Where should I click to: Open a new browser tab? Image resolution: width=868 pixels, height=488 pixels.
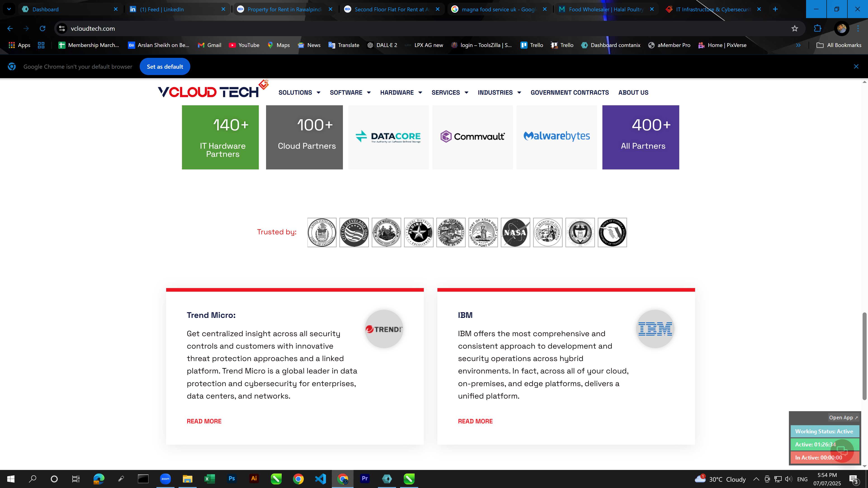pos(775,9)
